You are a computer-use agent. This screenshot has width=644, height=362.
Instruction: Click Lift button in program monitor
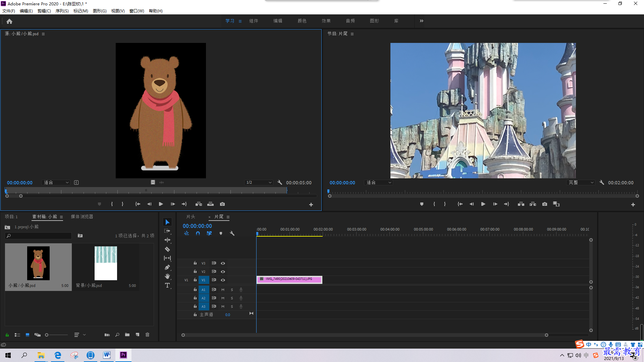coord(521,204)
